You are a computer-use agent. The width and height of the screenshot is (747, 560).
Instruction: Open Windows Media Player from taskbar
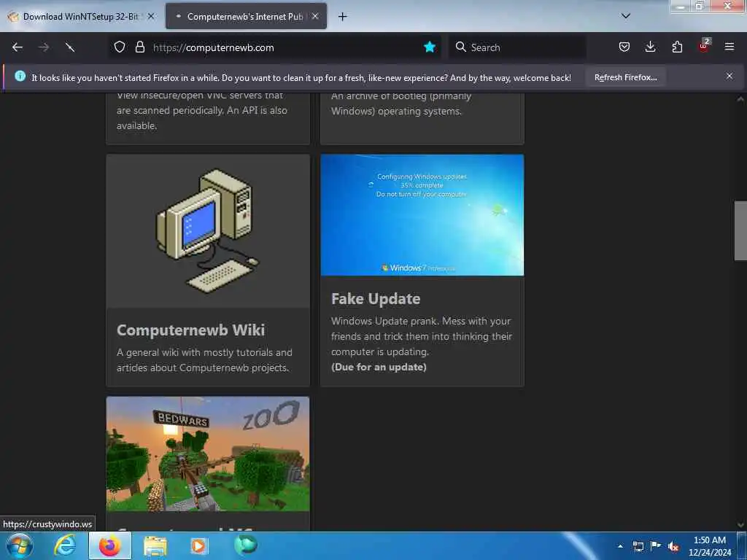(198, 546)
